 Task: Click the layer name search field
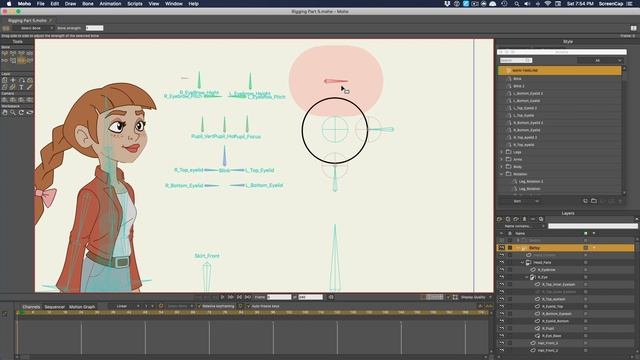pyautogui.click(x=592, y=226)
